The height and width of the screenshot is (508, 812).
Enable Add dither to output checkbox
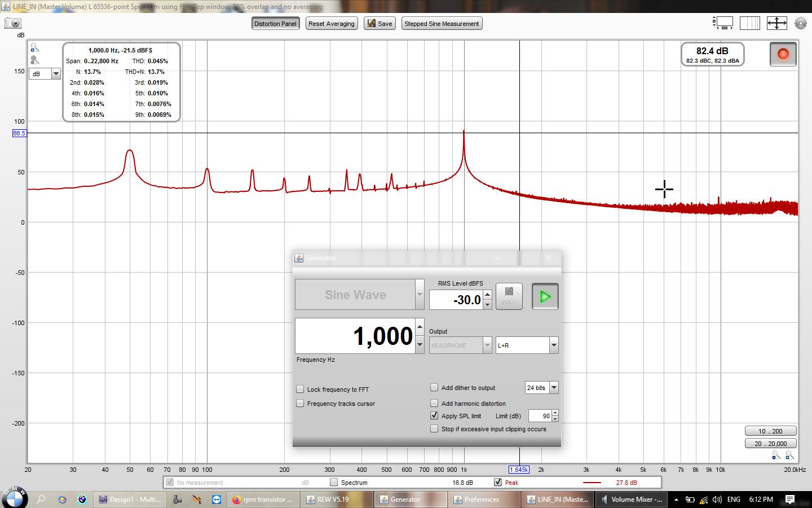coord(434,387)
